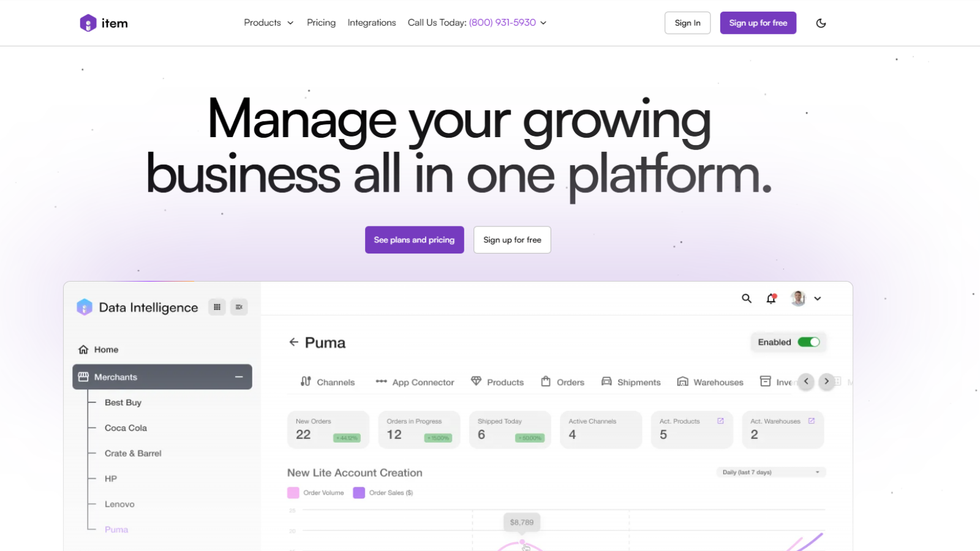Switch to dark mode with the moon icon

point(821,22)
